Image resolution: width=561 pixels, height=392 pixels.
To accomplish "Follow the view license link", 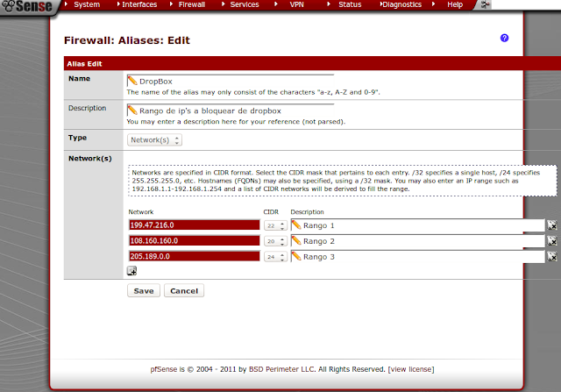I will 411,369.
